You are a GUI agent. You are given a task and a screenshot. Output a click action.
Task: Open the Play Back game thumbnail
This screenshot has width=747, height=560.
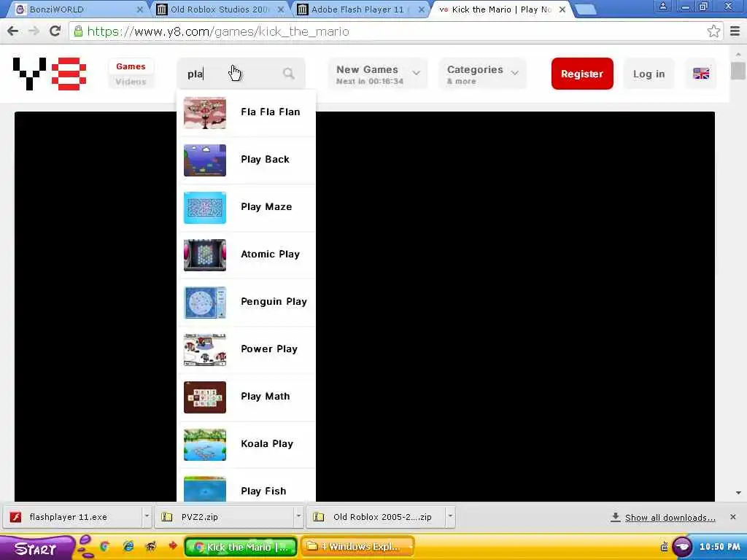coord(205,160)
